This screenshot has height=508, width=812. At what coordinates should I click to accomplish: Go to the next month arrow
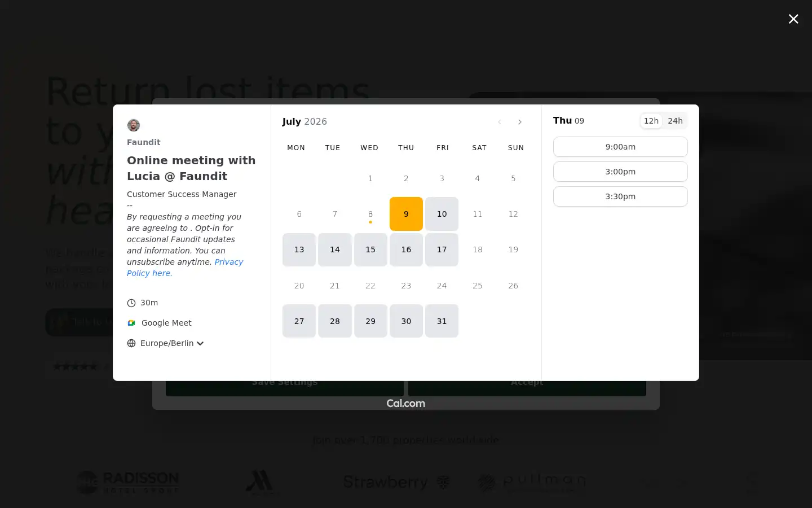(520, 122)
